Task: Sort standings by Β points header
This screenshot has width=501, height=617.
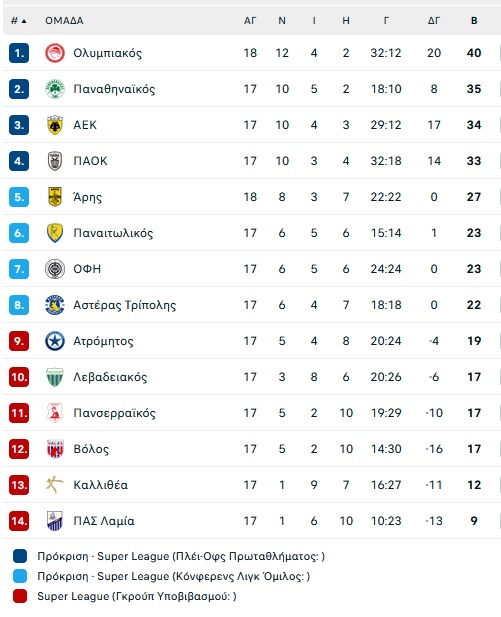Action: click(474, 21)
